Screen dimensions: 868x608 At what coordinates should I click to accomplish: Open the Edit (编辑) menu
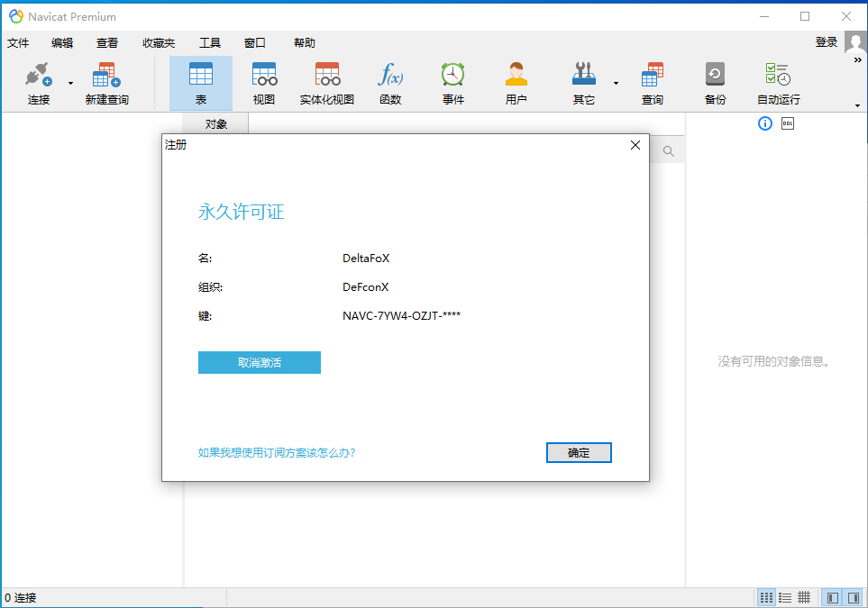pyautogui.click(x=62, y=42)
